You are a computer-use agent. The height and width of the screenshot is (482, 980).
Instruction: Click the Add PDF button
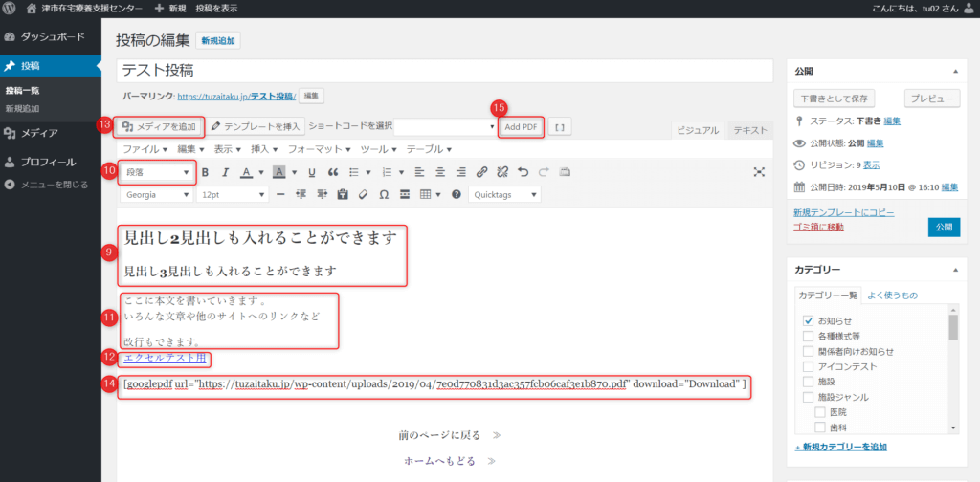click(522, 126)
